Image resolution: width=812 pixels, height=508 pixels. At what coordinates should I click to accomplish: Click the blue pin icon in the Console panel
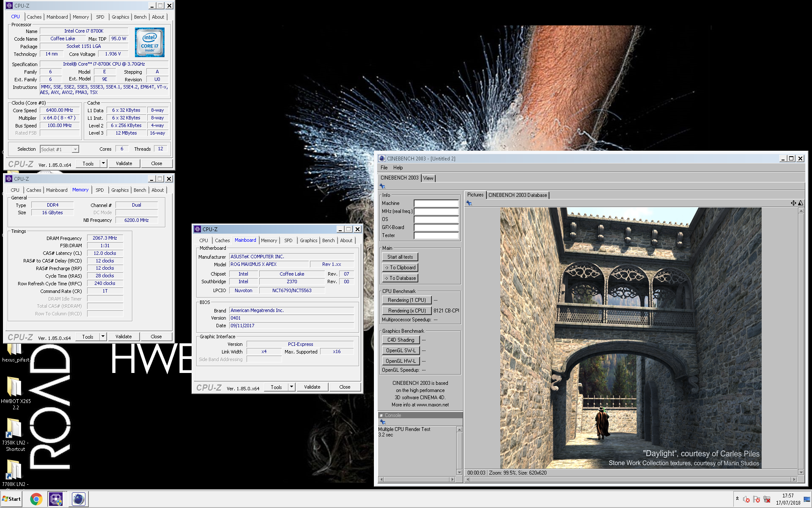[x=383, y=422]
